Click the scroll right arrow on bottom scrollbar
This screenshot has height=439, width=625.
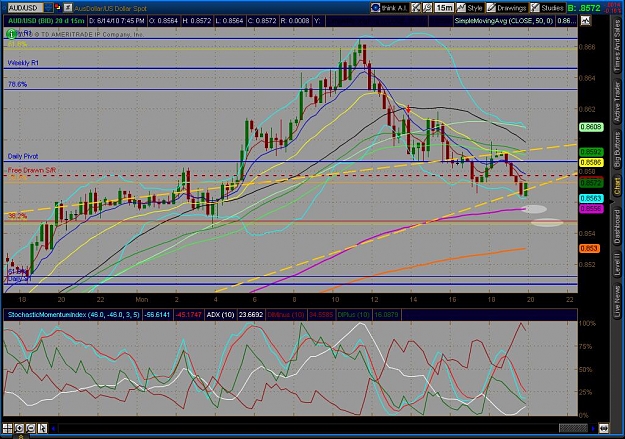[593, 429]
